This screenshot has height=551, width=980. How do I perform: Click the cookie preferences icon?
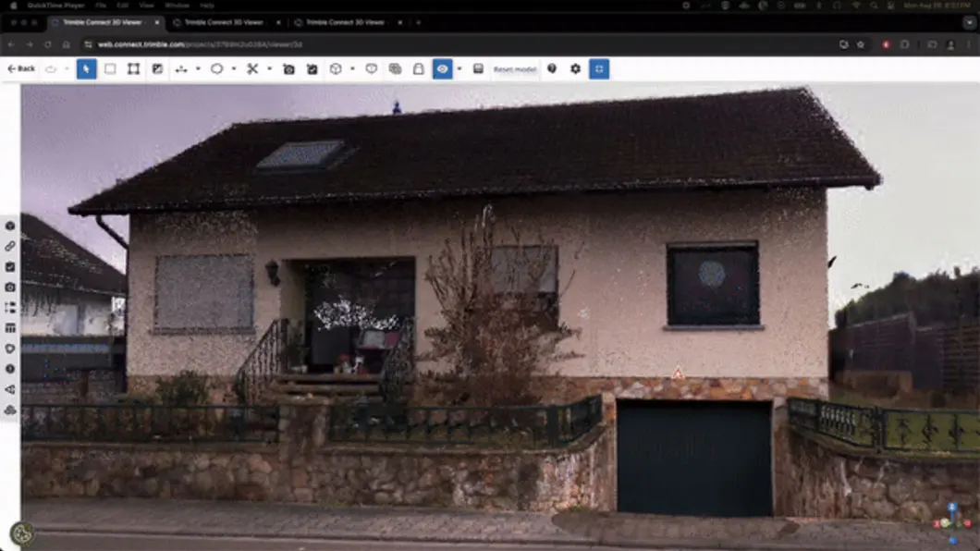point(21,533)
